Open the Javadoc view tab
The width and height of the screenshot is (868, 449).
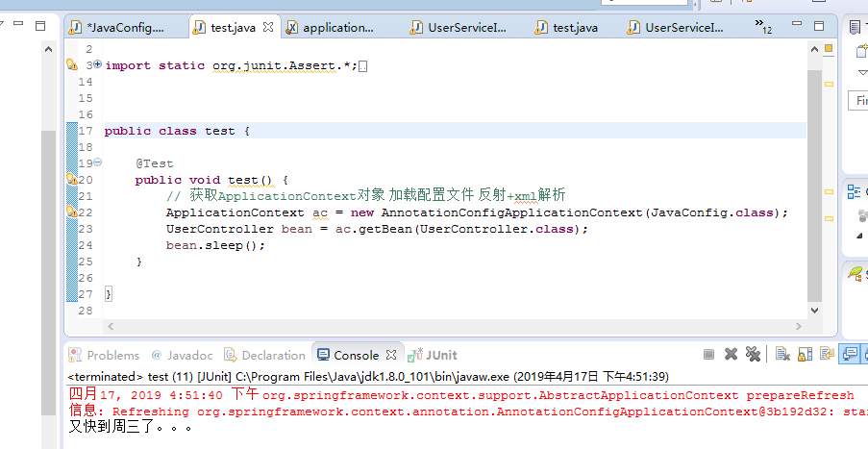pyautogui.click(x=182, y=355)
